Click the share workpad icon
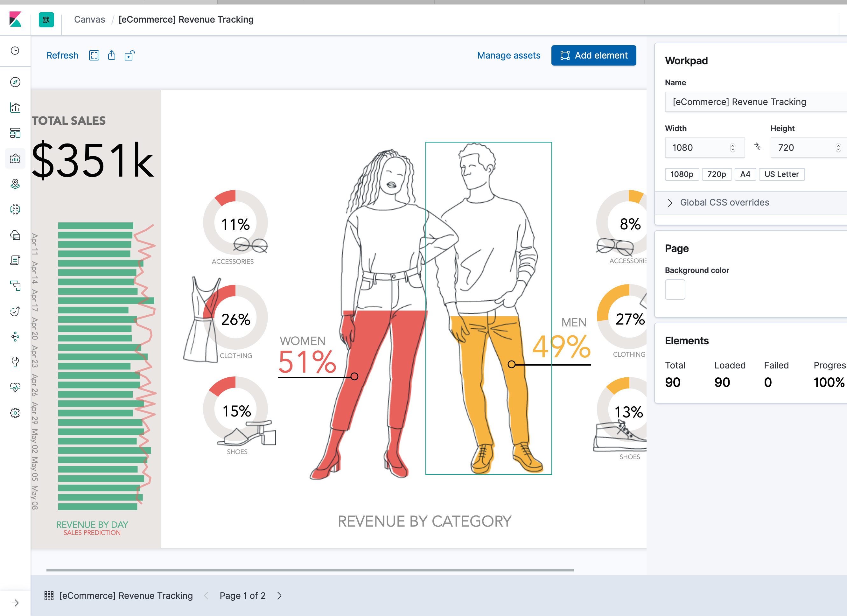The width and height of the screenshot is (847, 616). pyautogui.click(x=112, y=56)
